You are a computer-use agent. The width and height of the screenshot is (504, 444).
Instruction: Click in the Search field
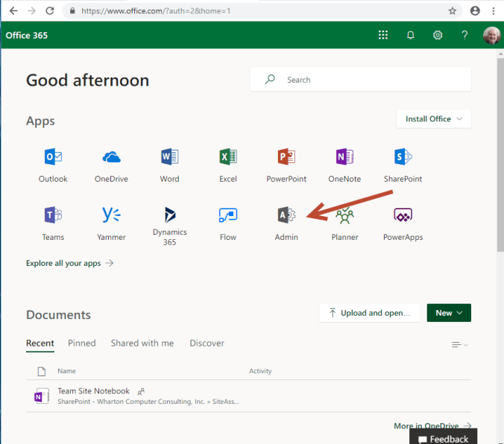361,80
